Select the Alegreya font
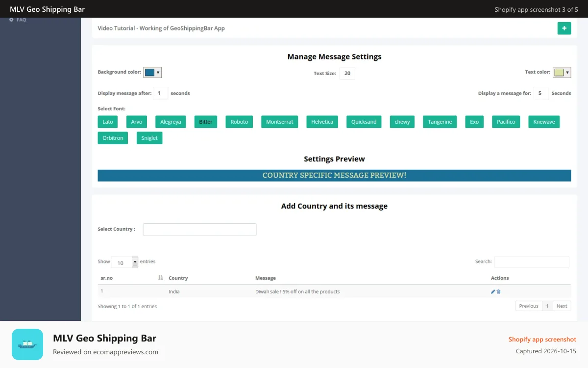 point(171,122)
